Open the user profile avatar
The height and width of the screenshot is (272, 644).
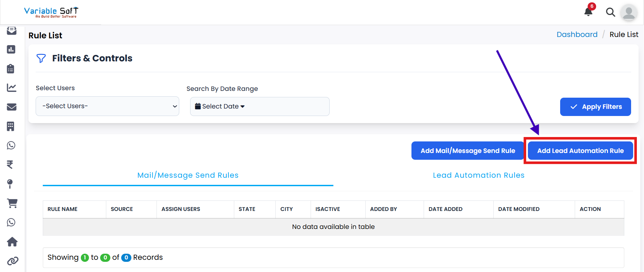point(629,13)
